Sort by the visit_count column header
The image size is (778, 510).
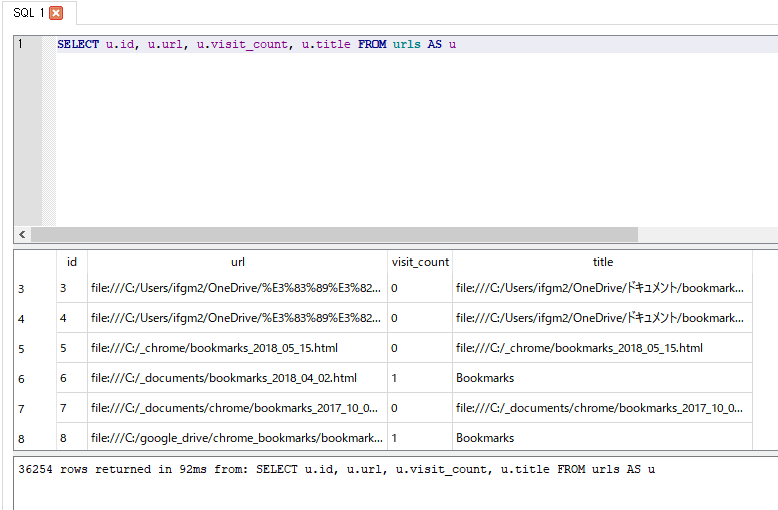coord(419,262)
